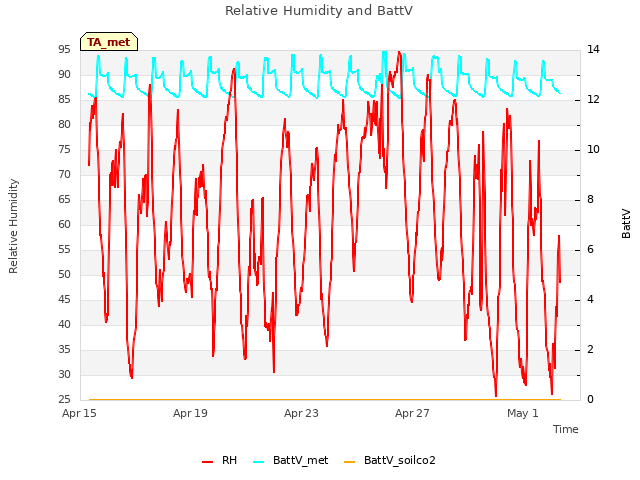Screen dimensions: 640x480
Task: Select the RH legend label
Action: [x=229, y=460]
